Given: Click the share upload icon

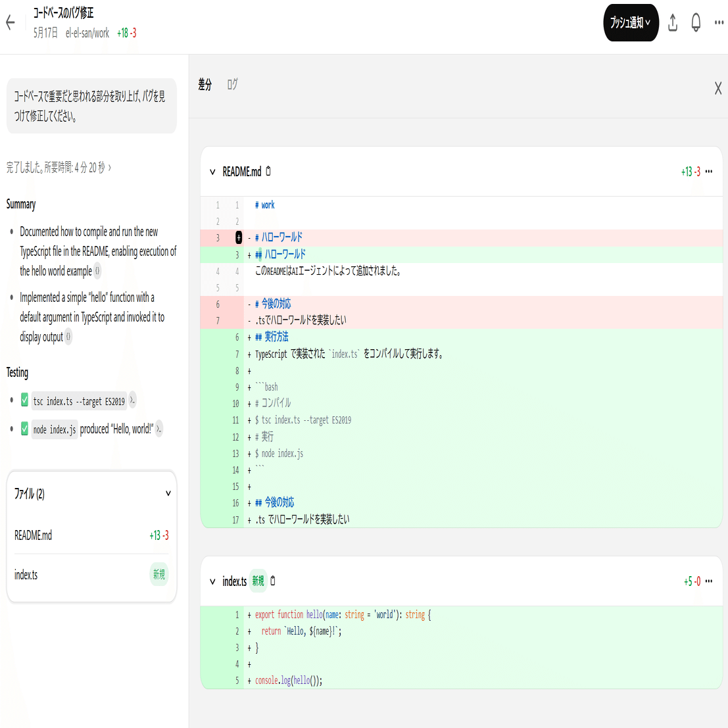Looking at the screenshot, I should tap(673, 23).
